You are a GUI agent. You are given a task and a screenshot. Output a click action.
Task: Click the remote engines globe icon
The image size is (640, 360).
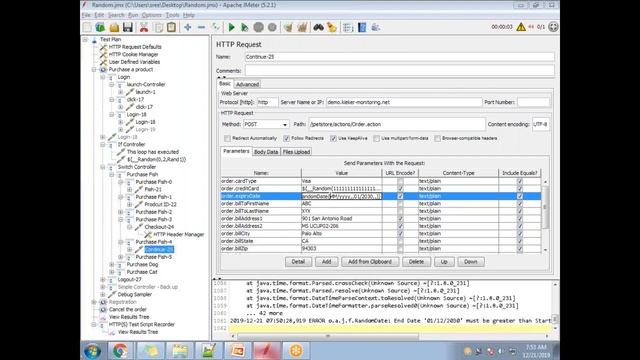[x=553, y=27]
